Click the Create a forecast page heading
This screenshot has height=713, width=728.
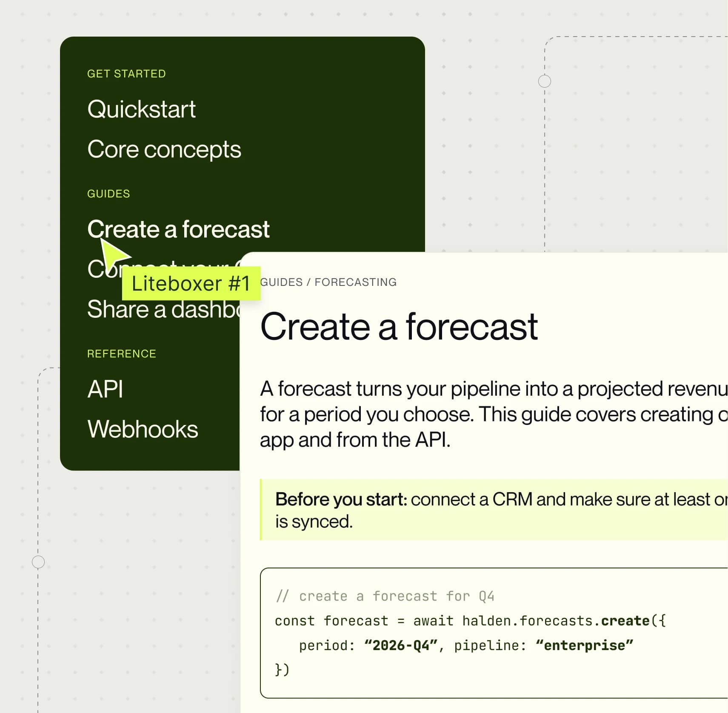[x=399, y=327]
